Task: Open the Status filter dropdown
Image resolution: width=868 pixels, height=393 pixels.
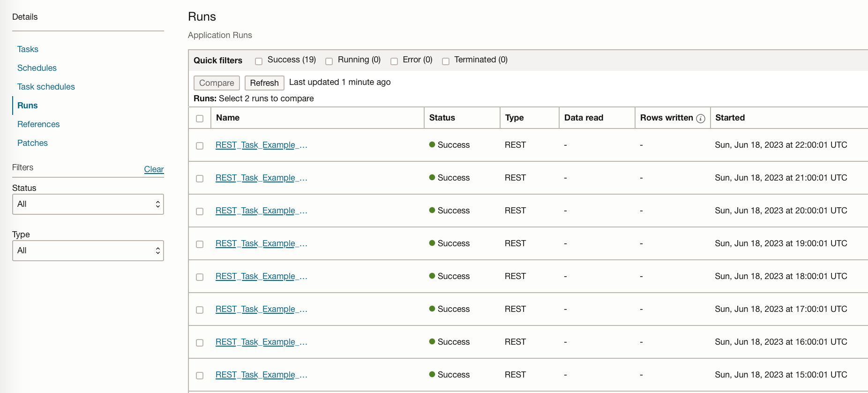Action: pyautogui.click(x=88, y=204)
